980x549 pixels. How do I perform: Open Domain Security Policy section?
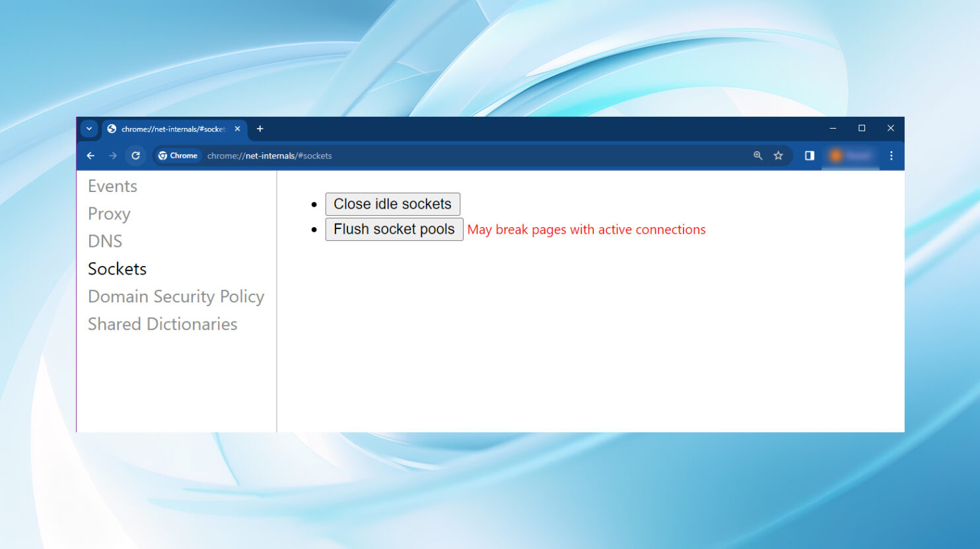pyautogui.click(x=176, y=297)
